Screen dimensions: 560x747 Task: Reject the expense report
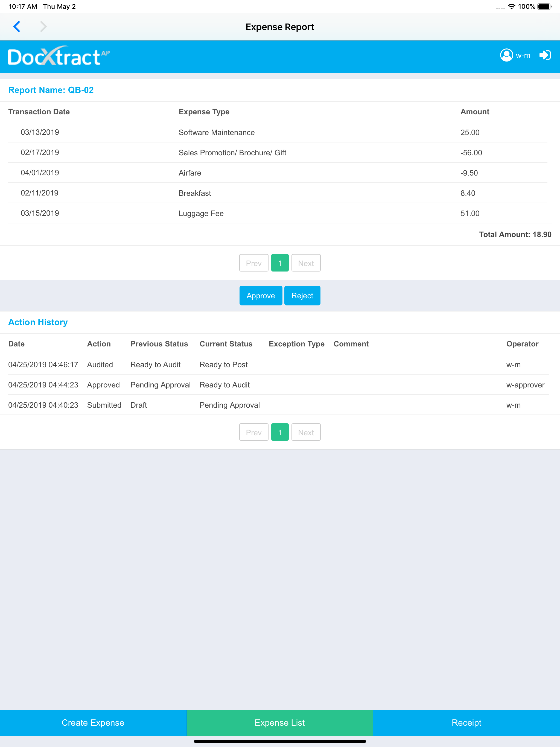tap(302, 296)
